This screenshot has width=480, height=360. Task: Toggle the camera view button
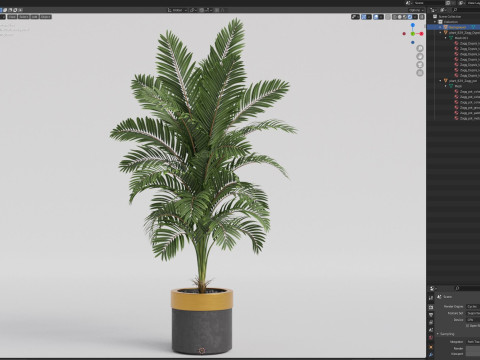coord(420,65)
